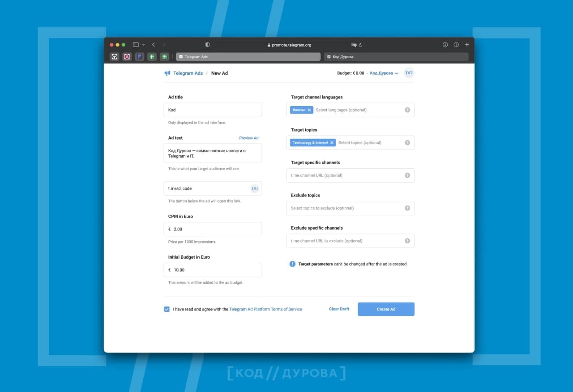Open the GitHub pinned tab
573x392 pixels.
point(115,57)
